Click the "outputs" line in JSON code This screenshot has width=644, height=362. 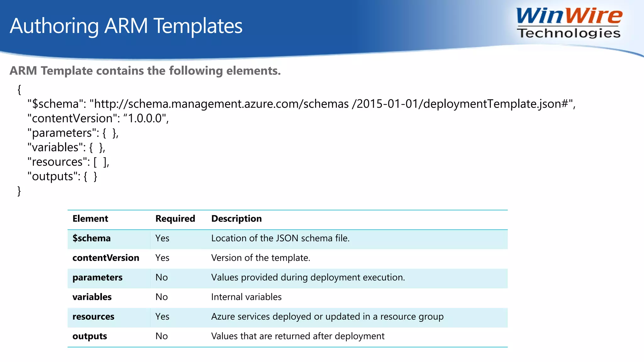pyautogui.click(x=62, y=177)
